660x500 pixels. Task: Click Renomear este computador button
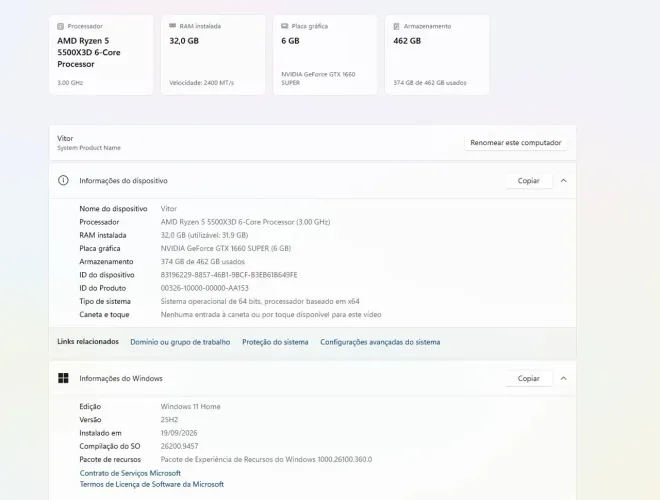(x=516, y=143)
